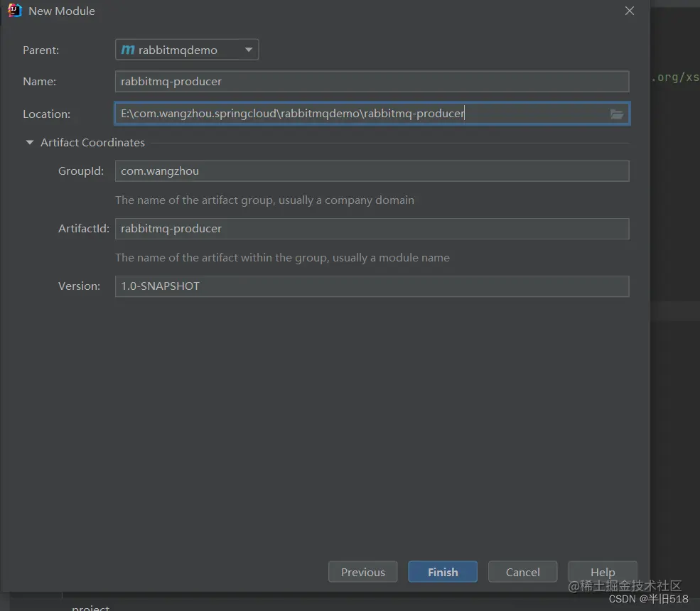Click the GroupId input field
Image resolution: width=700 pixels, height=611 pixels.
pos(372,171)
